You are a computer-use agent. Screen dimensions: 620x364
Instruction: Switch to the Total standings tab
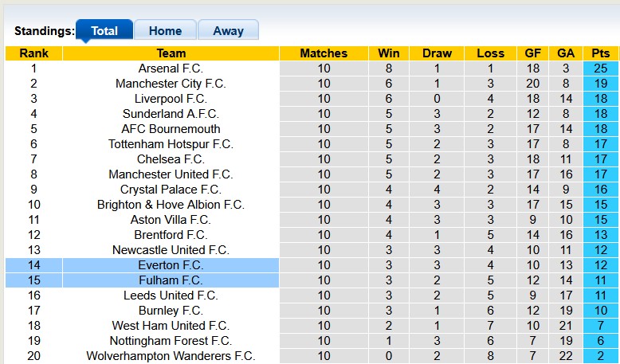[x=104, y=31]
